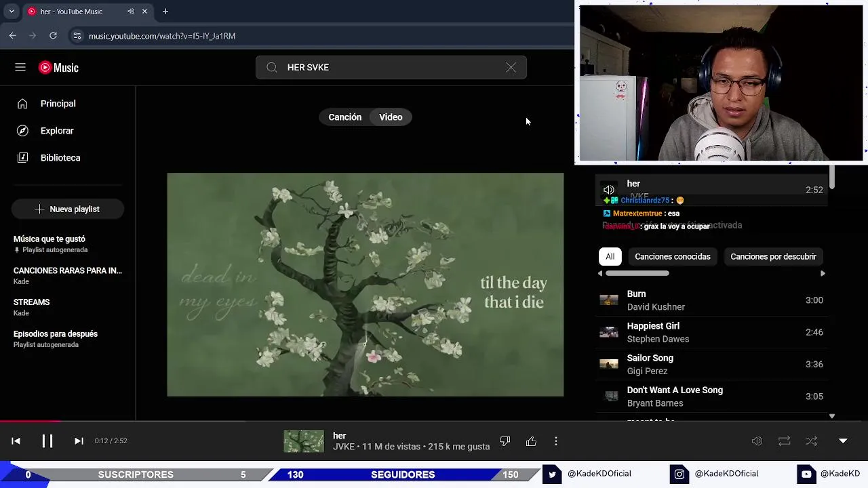Click the her thumbnail in player bar
868x488 pixels.
[x=304, y=441]
